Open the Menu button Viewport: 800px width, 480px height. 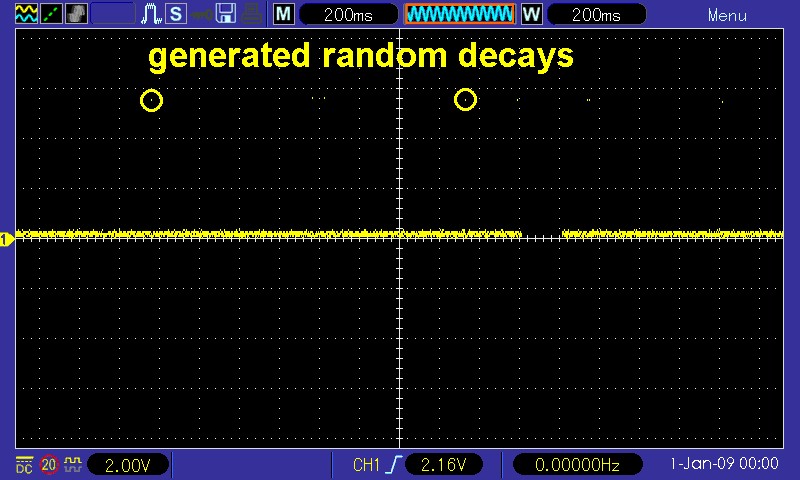pos(727,15)
